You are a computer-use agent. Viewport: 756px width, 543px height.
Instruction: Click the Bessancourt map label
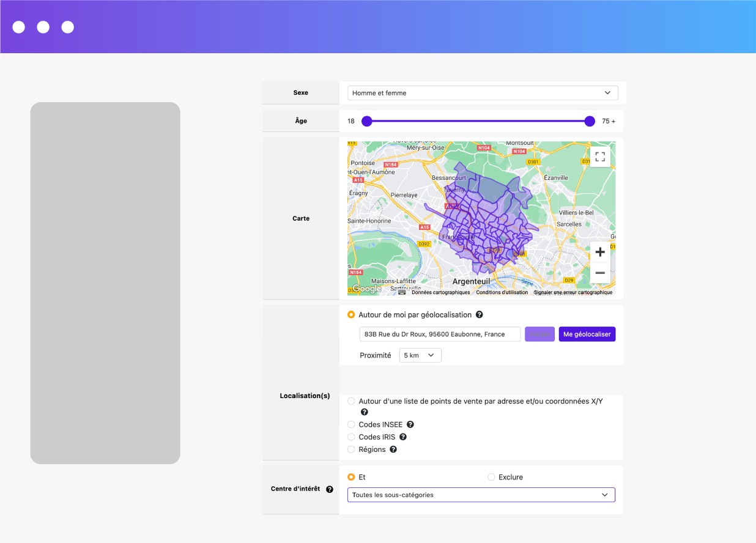449,177
